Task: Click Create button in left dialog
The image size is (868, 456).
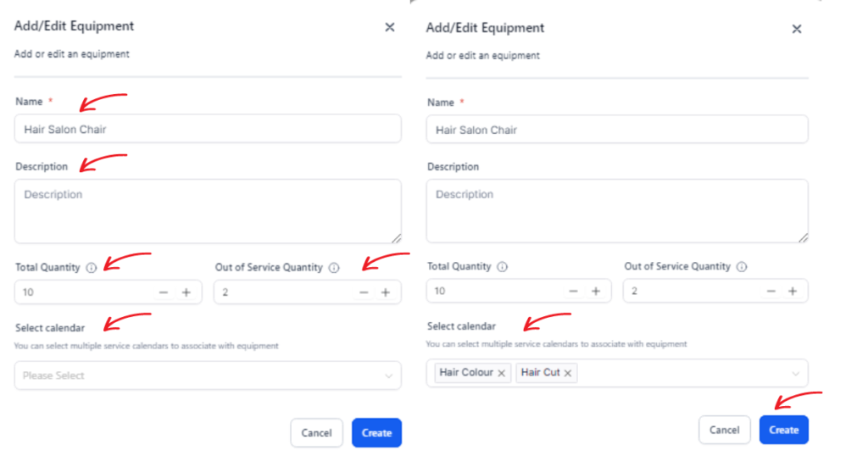Action: click(x=376, y=433)
